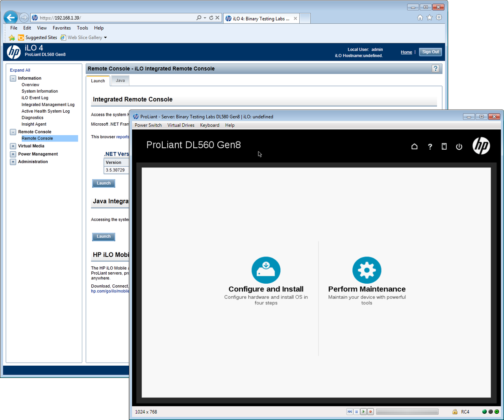
Task: Switch to the Java tab
Action: pos(120,80)
